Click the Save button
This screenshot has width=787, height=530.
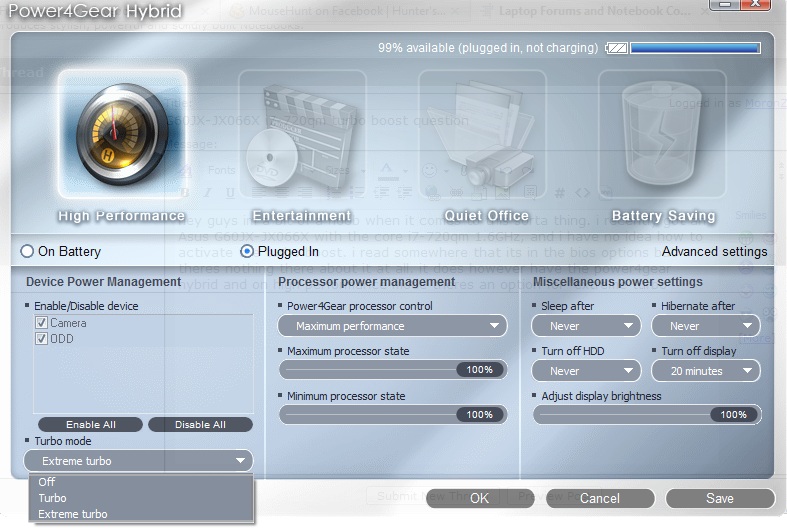coord(720,498)
